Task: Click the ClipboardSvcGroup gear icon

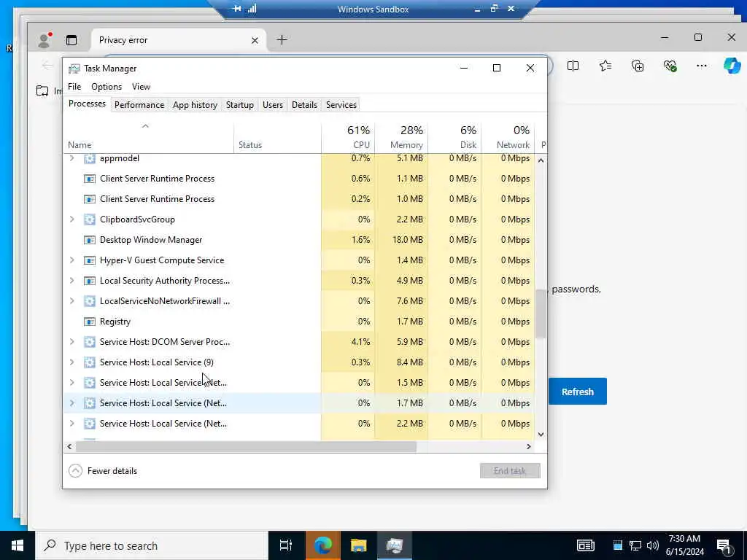Action: coord(90,219)
